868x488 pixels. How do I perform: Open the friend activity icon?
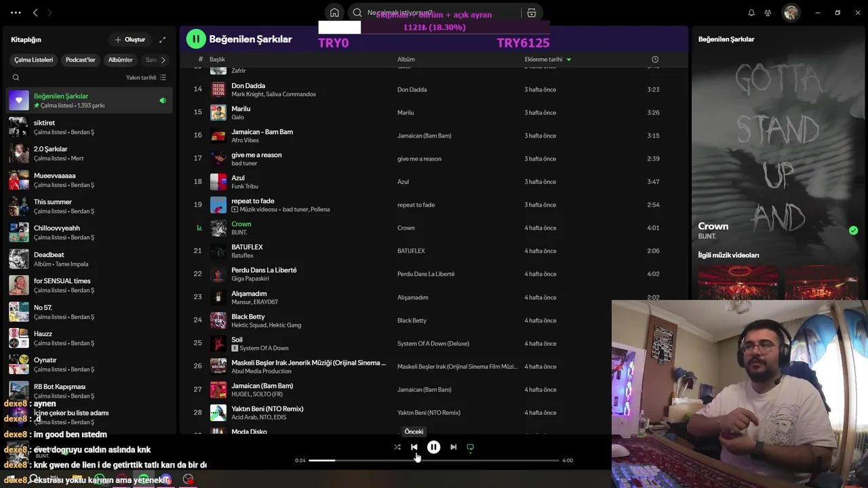[768, 12]
